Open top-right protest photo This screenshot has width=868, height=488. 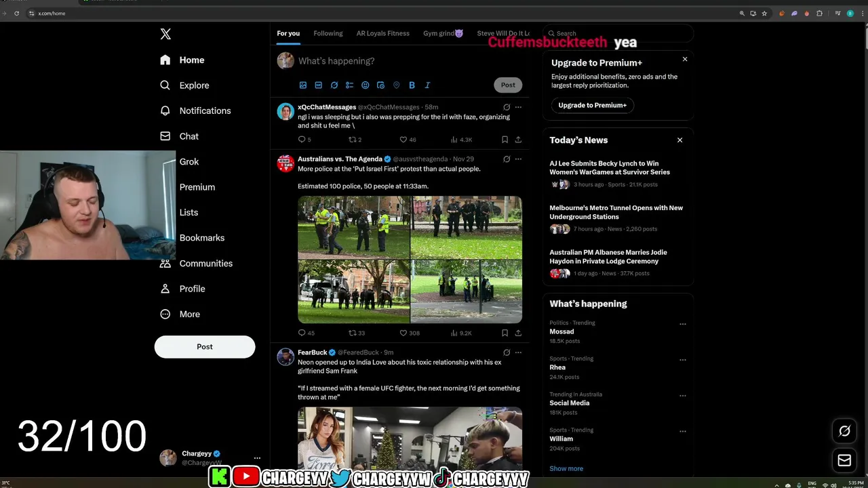click(467, 228)
